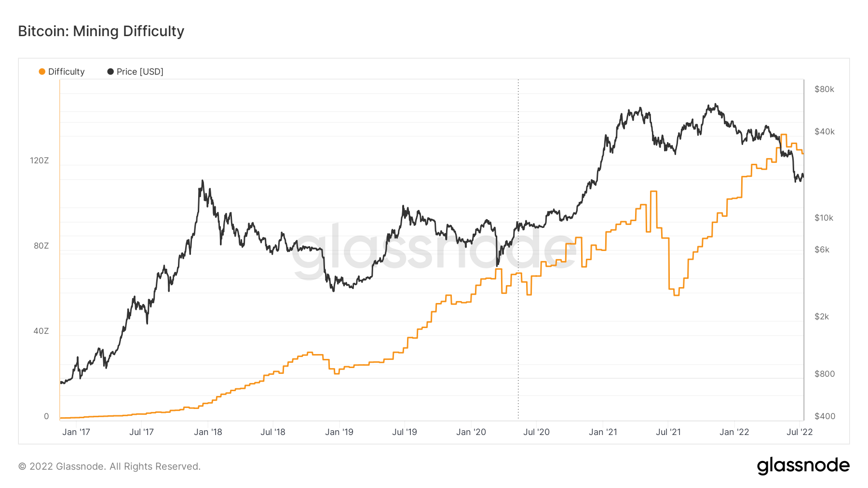Click the Bitcoin: Mining Difficulty title
The width and height of the screenshot is (868, 488).
(x=101, y=31)
